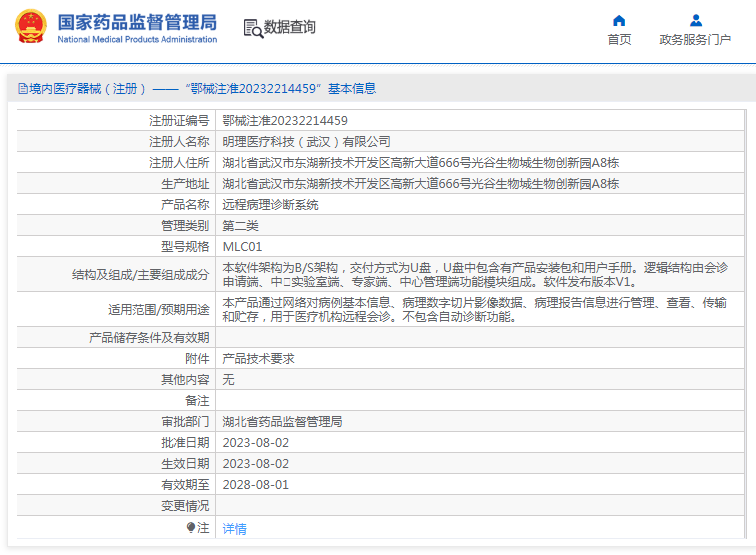Click the 审批部门 label

click(185, 422)
